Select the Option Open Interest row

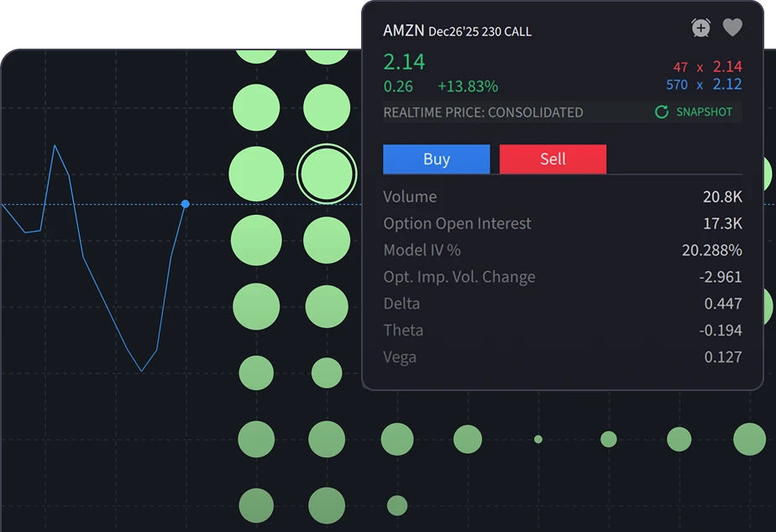562,224
